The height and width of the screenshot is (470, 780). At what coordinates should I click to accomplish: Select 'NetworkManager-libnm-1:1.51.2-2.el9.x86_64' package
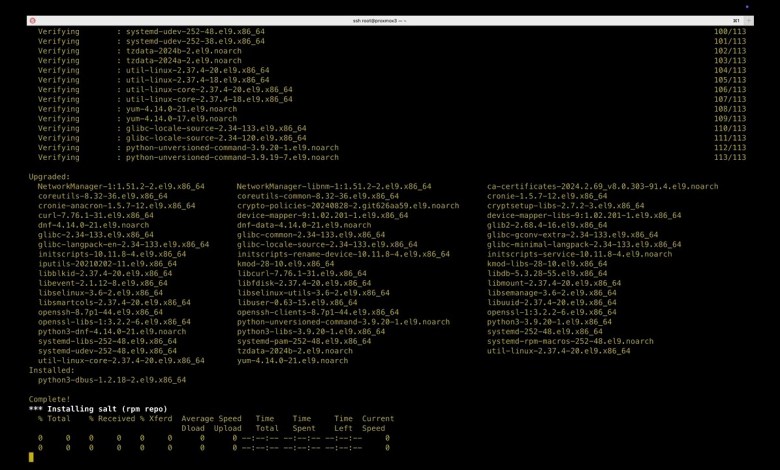point(334,187)
